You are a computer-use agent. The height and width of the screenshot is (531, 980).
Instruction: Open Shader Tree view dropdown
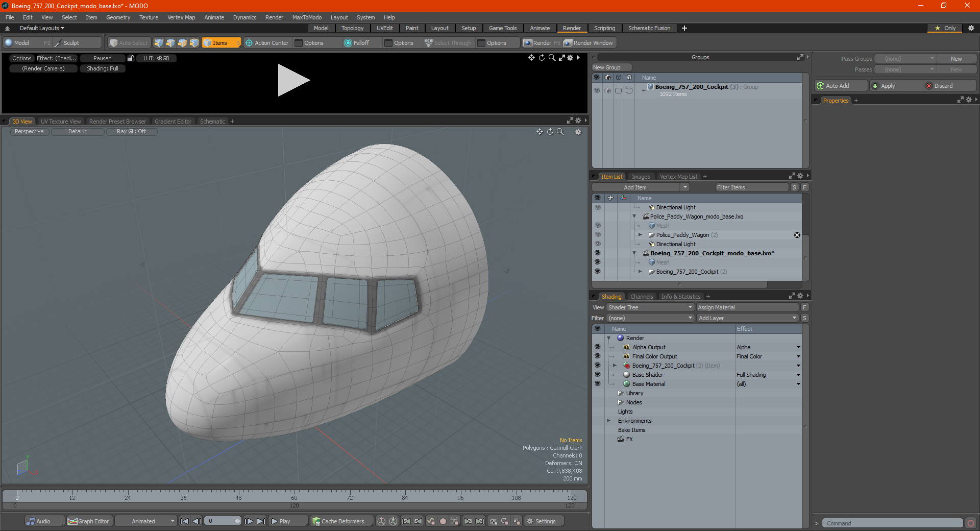click(x=650, y=307)
